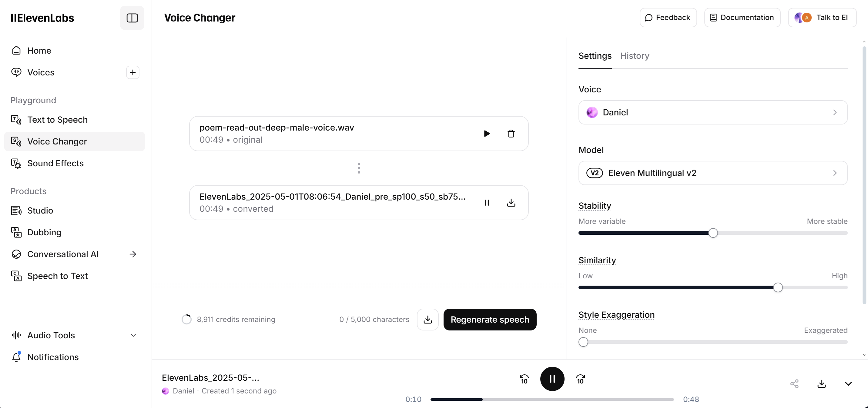The width and height of the screenshot is (868, 408).
Task: Click the player track title ElevenLabs_2025-05-...
Action: point(210,378)
